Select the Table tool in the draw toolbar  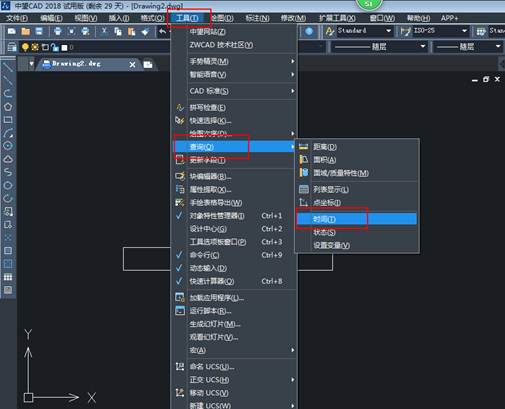coord(8,277)
